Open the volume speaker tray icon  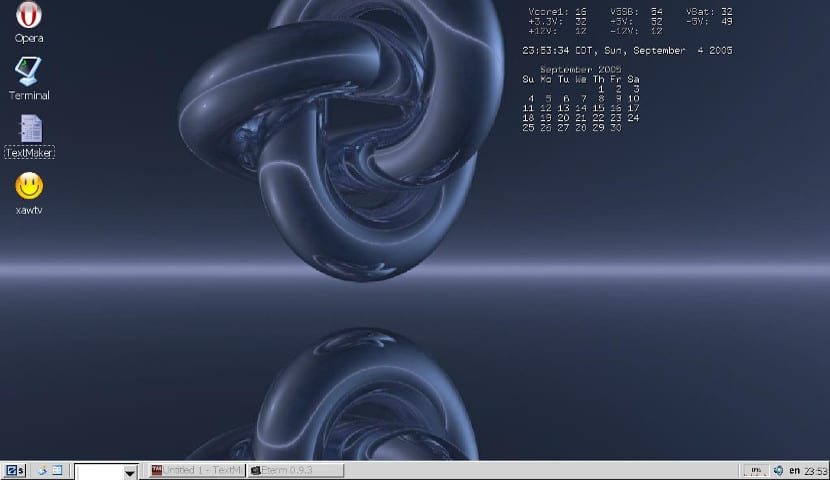(778, 470)
